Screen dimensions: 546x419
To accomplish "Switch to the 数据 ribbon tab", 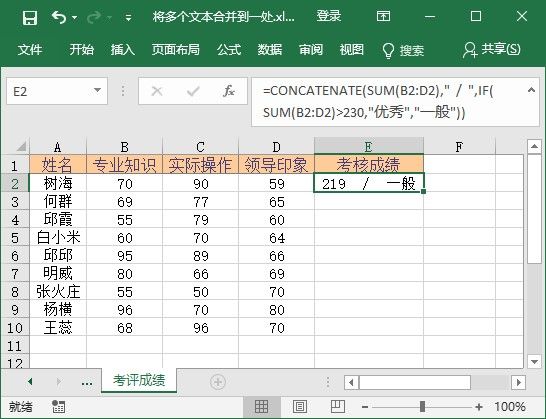I will [x=270, y=49].
